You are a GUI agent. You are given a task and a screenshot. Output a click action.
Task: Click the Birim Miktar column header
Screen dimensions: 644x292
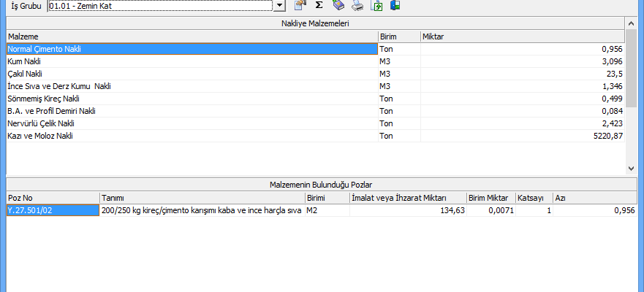[x=490, y=198]
